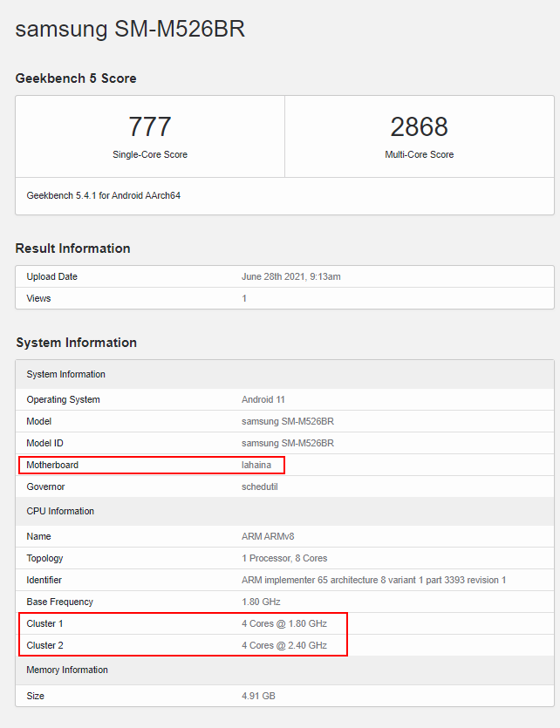Click the Cluster 2 value 4 Cores @ 2.40 GHz

click(x=284, y=645)
